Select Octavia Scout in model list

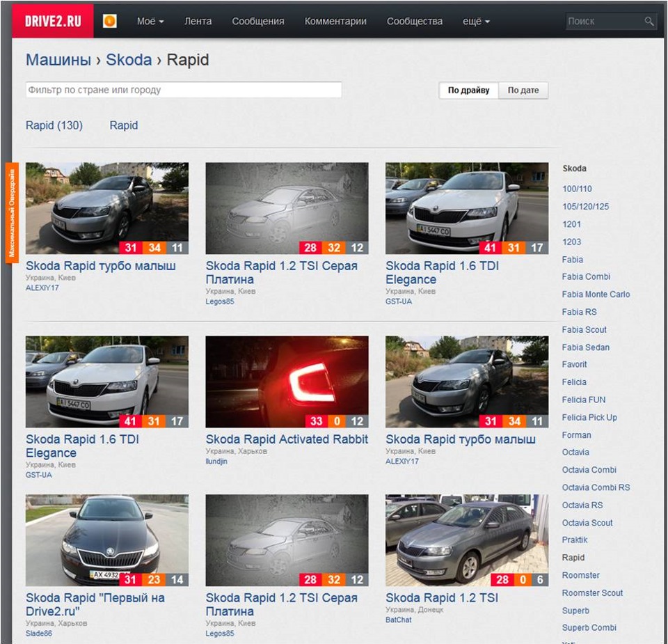587,523
